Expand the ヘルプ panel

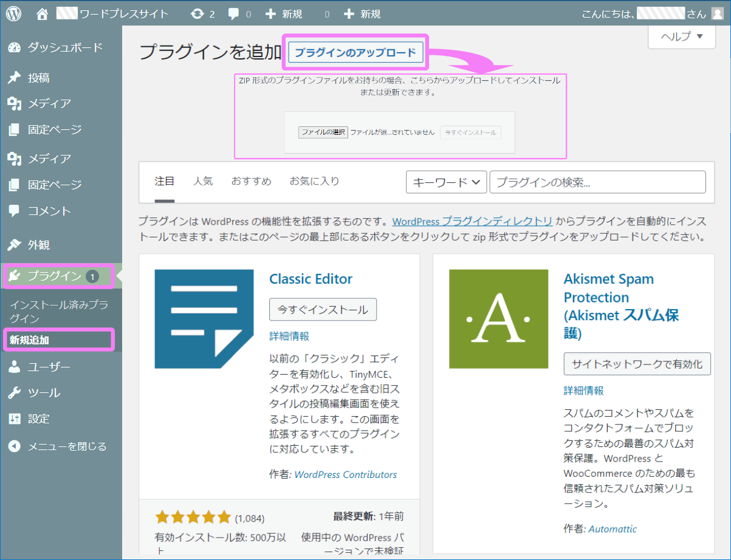pos(681,37)
